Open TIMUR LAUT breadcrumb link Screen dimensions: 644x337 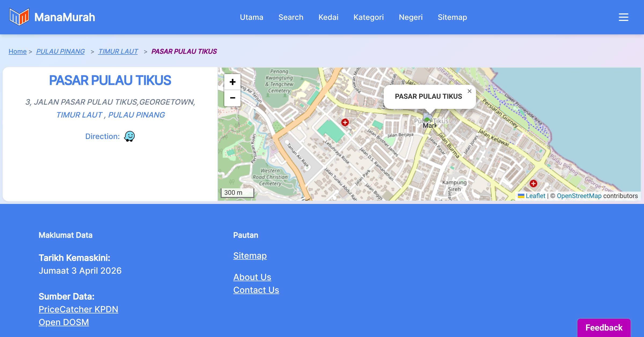[118, 51]
